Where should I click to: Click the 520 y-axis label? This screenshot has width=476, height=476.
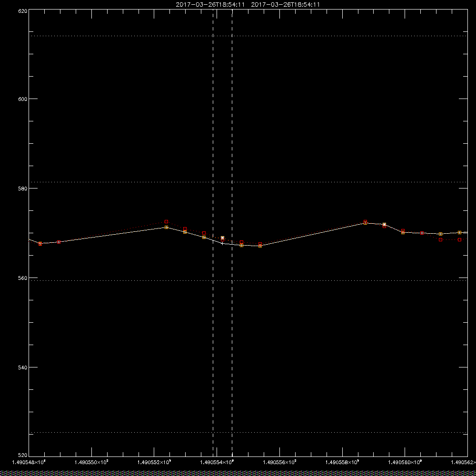23,455
